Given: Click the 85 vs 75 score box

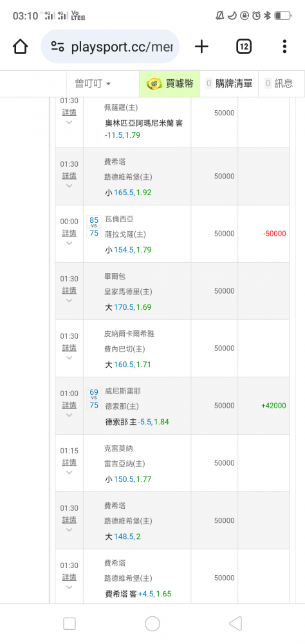Looking at the screenshot, I should [94, 226].
